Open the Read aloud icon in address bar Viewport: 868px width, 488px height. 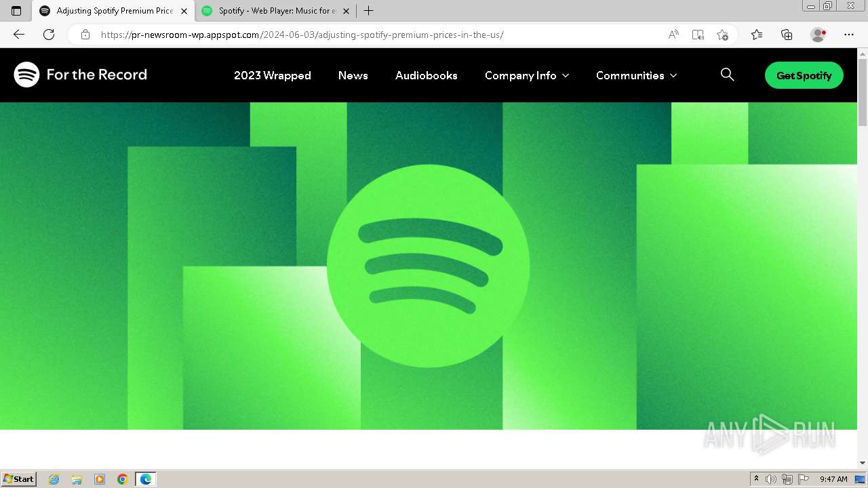pyautogui.click(x=673, y=35)
